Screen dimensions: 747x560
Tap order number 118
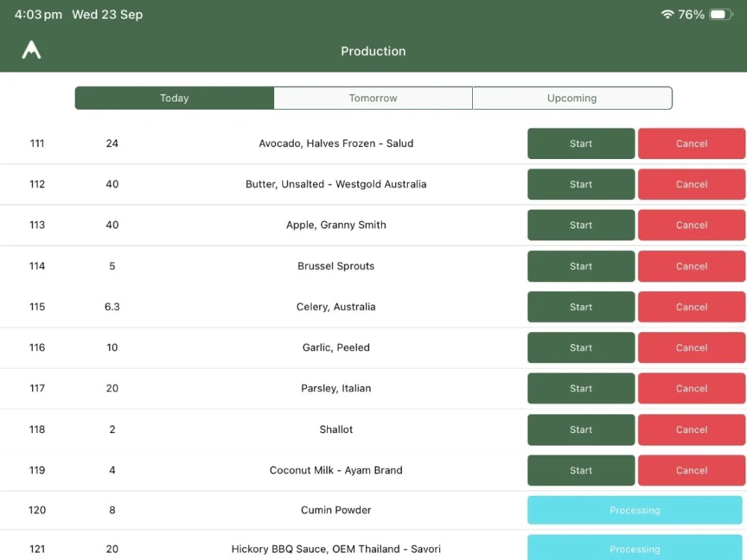point(37,429)
